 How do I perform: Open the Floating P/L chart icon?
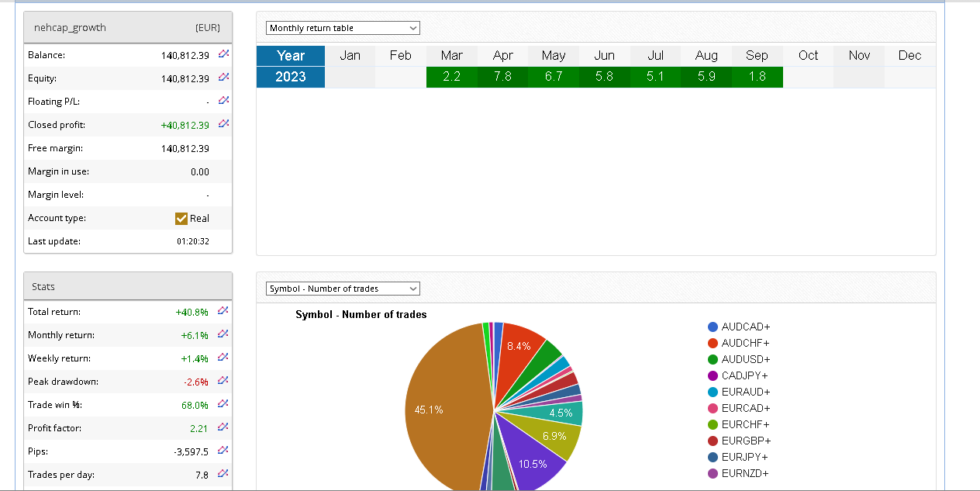point(223,101)
